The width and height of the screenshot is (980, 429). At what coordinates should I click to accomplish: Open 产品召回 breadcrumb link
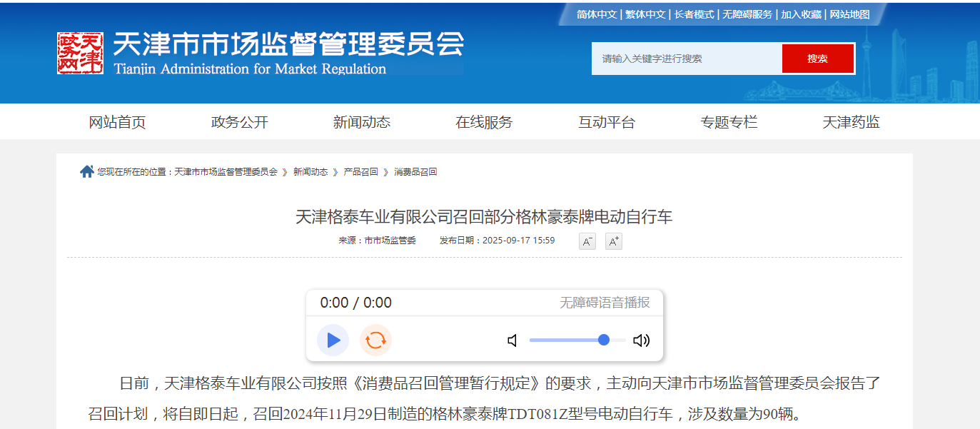(x=360, y=172)
